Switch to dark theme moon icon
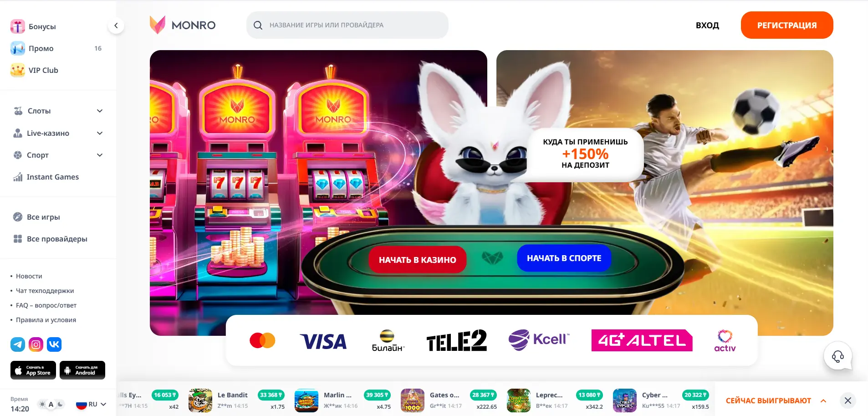 point(60,404)
